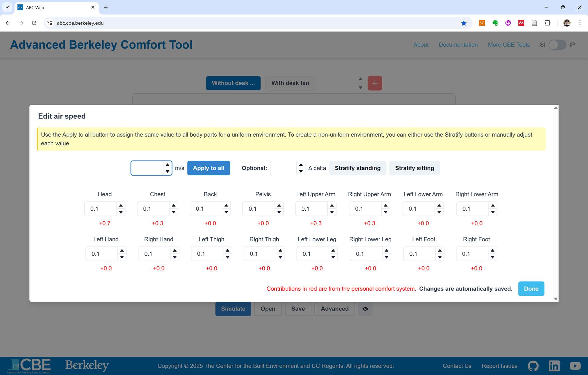This screenshot has width=588, height=375.
Task: Open the LinkedIn icon link
Action: coord(554,366)
